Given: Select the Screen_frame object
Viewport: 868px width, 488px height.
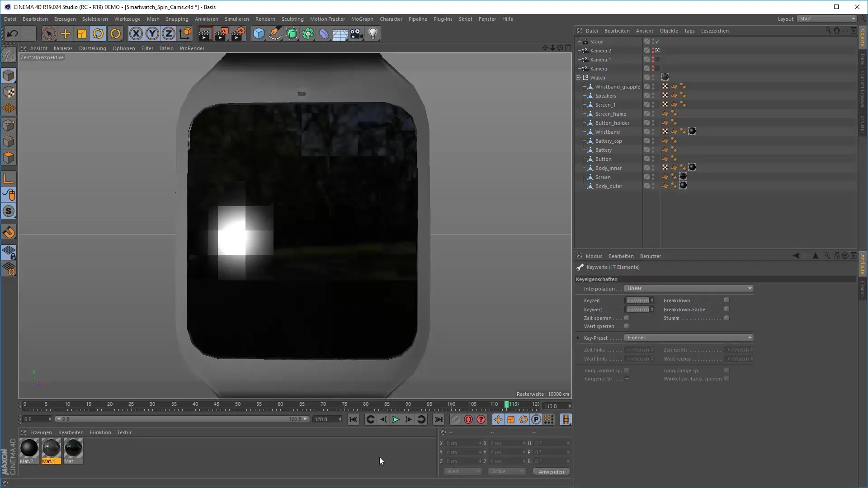Looking at the screenshot, I should coord(610,114).
